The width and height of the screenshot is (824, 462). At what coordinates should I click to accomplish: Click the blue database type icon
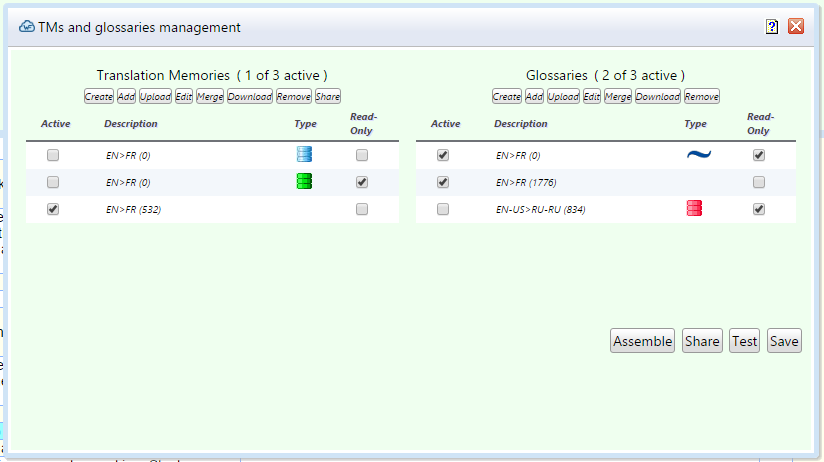click(x=305, y=155)
